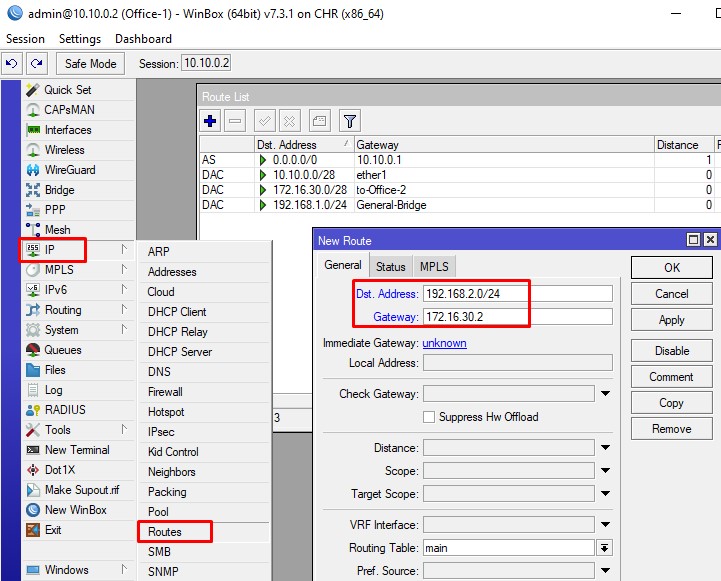Click Make Supout.rif in the sidebar
721x581 pixels.
pos(79,490)
